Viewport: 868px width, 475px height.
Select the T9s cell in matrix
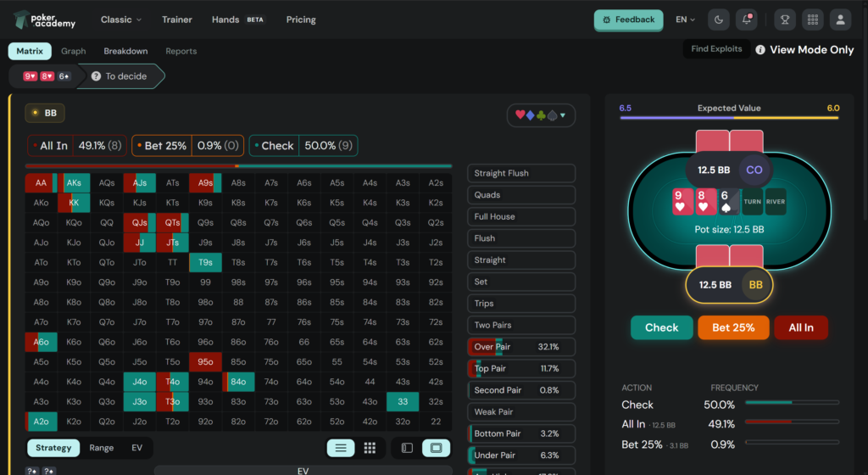205,262
